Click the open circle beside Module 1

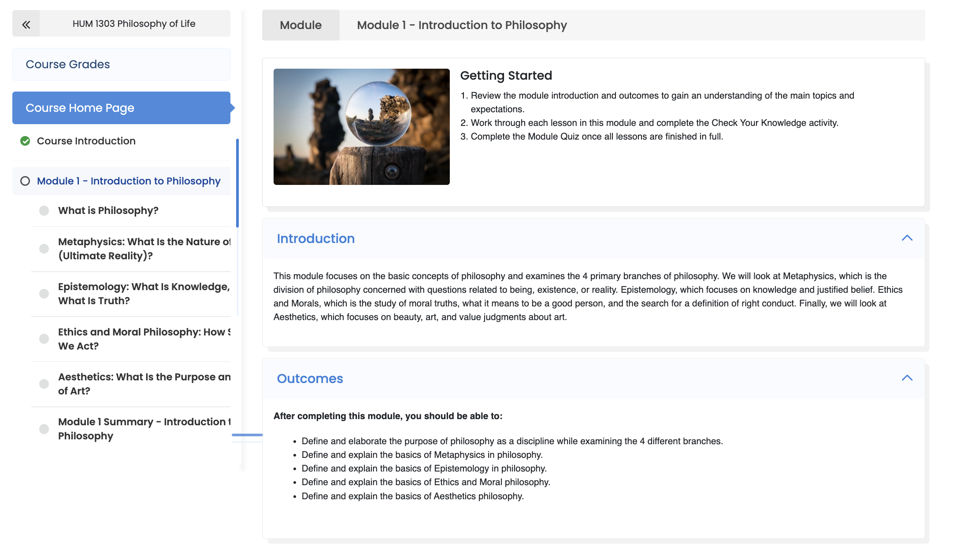click(x=25, y=181)
